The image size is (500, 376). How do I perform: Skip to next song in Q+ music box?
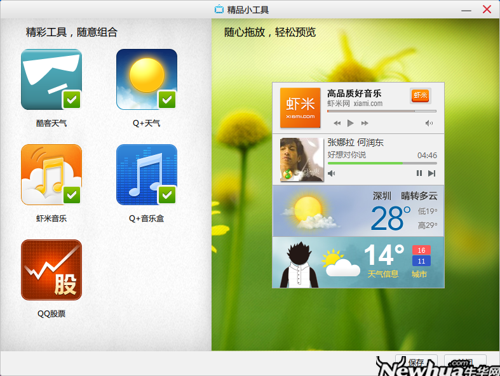click(432, 173)
